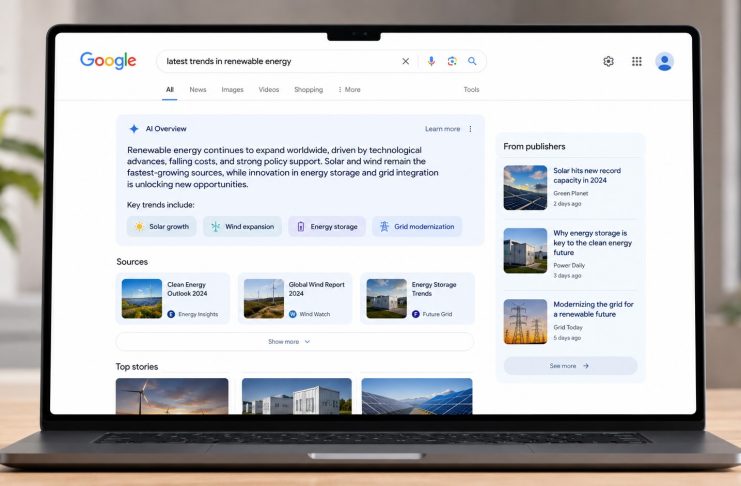Viewport: 741px width, 486px height.
Task: Select the Solar growth trend chip
Action: 162,226
